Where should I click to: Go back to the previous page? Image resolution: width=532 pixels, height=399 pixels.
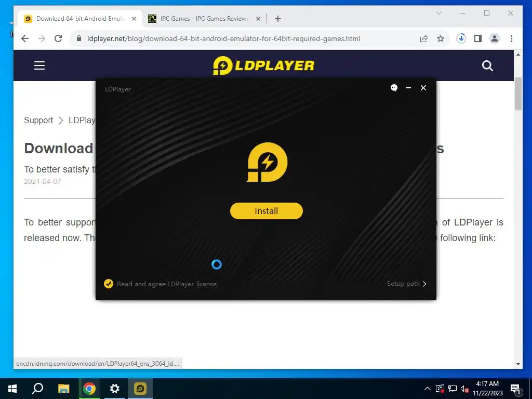coord(25,38)
